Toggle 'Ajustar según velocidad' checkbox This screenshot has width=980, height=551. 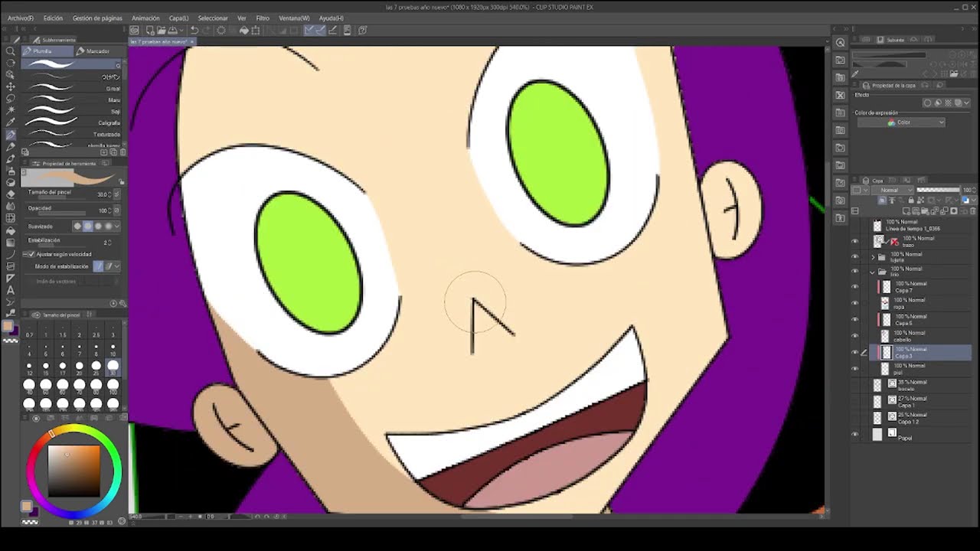click(31, 254)
